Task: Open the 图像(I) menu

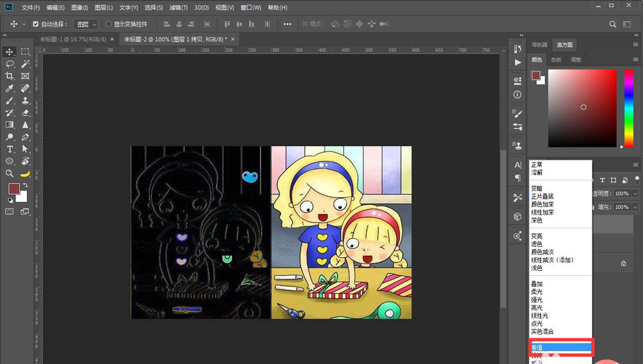Action: pos(80,7)
